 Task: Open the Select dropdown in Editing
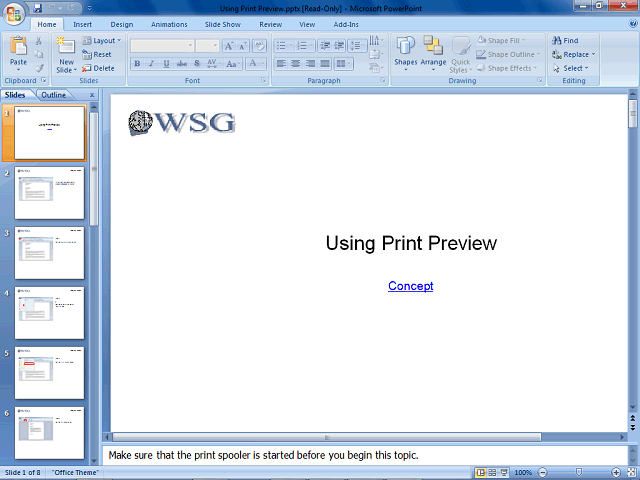[571, 68]
